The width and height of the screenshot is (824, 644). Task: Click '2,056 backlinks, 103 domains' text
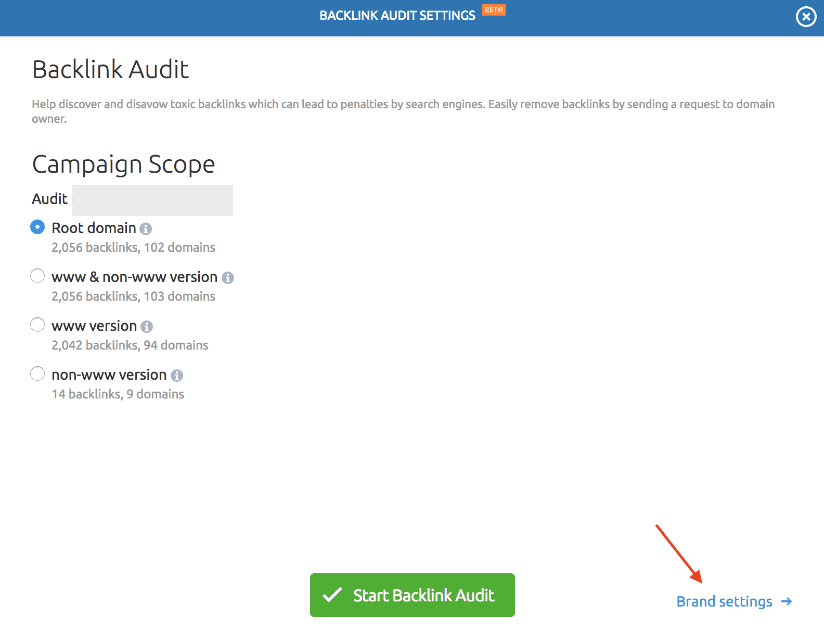coord(133,297)
